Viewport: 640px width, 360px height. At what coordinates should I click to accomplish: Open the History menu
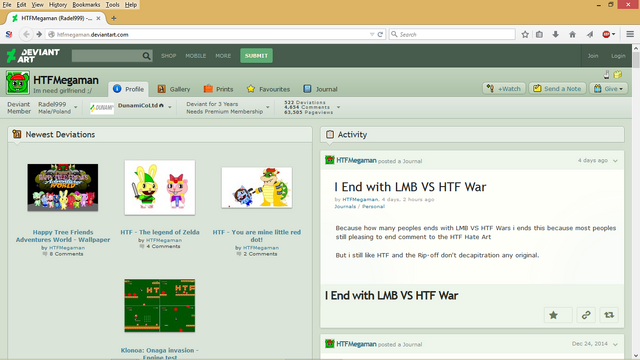[58, 4]
